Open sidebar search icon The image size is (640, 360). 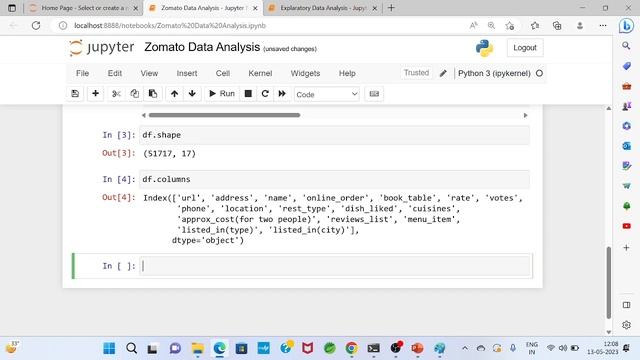[x=626, y=46]
